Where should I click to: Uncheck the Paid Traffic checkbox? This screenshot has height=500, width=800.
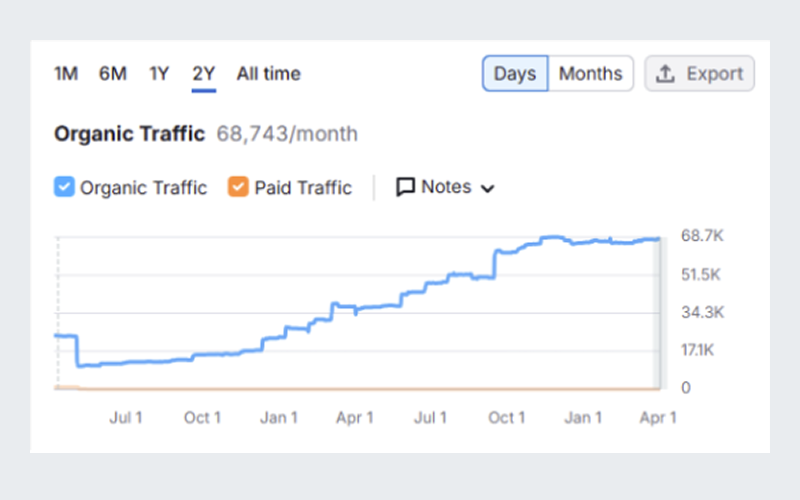(237, 187)
